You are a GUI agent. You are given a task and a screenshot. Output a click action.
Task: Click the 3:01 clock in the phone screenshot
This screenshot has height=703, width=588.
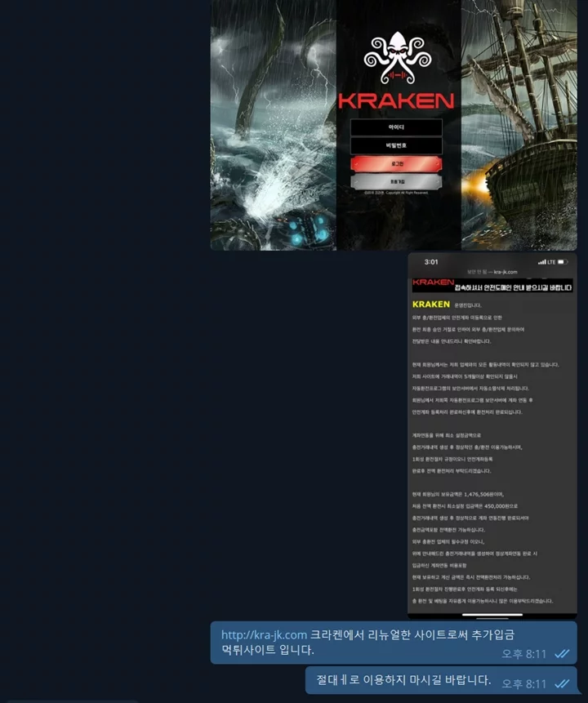tap(431, 262)
